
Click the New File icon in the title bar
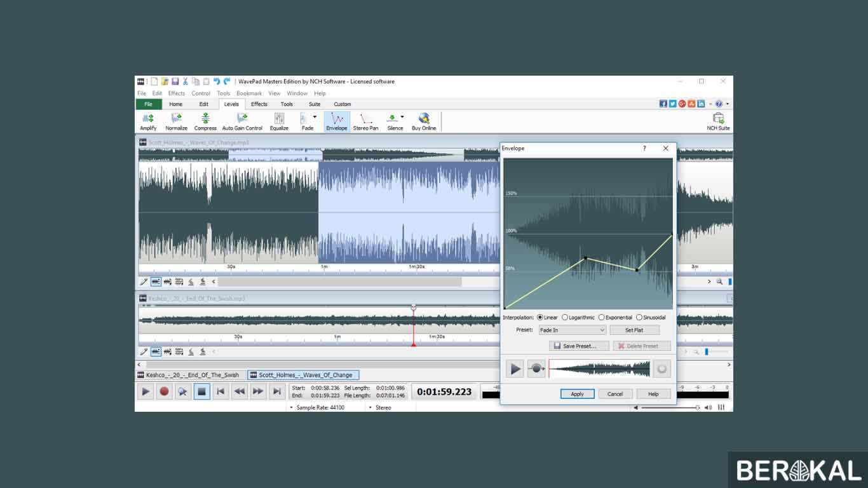(x=154, y=81)
